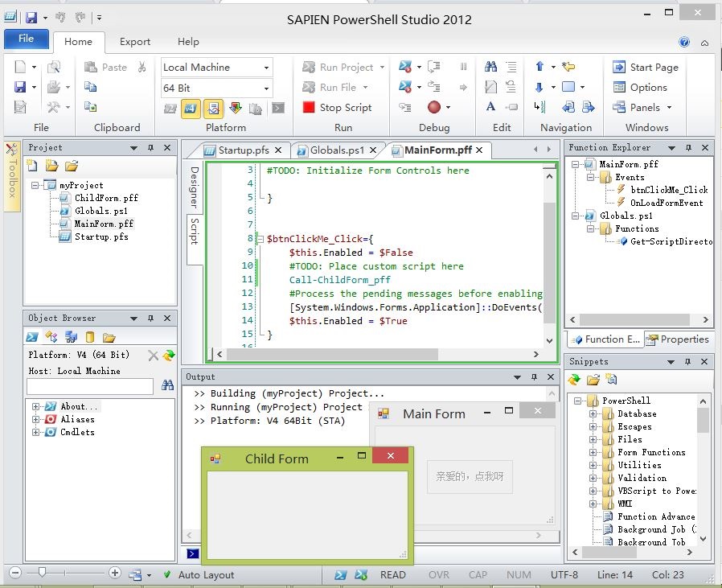Click the refresh icon next to Platform V4
The height and width of the screenshot is (588, 722).
pyautogui.click(x=169, y=356)
